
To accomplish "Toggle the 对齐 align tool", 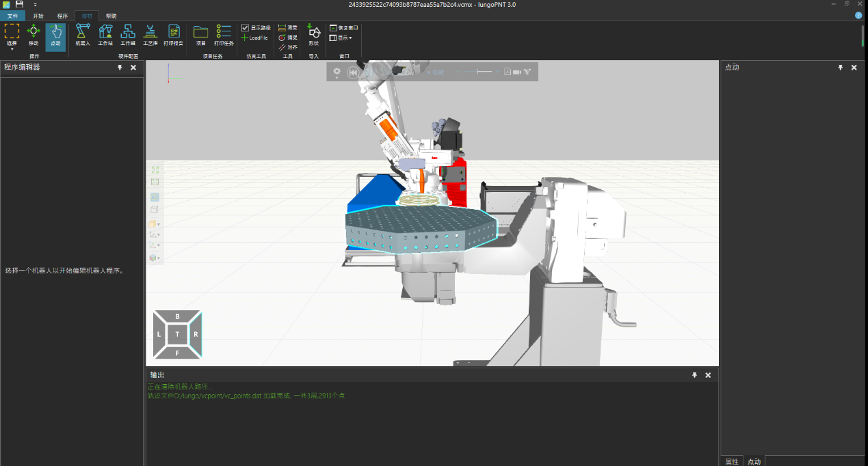I will click(x=287, y=47).
